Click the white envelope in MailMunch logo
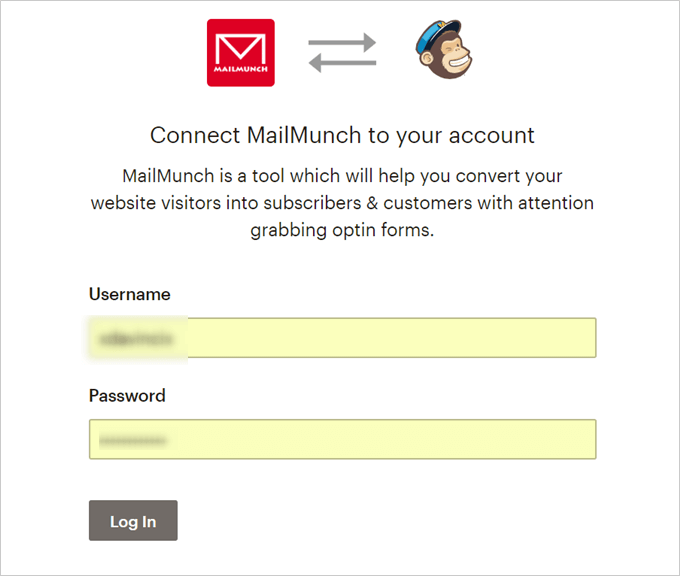 241,47
